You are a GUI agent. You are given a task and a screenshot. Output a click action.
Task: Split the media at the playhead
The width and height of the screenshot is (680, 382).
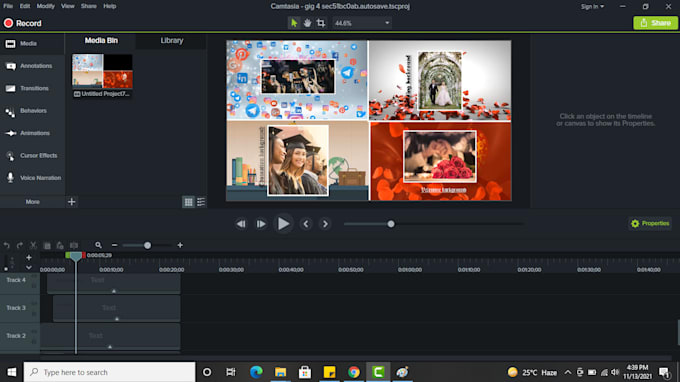tap(74, 245)
